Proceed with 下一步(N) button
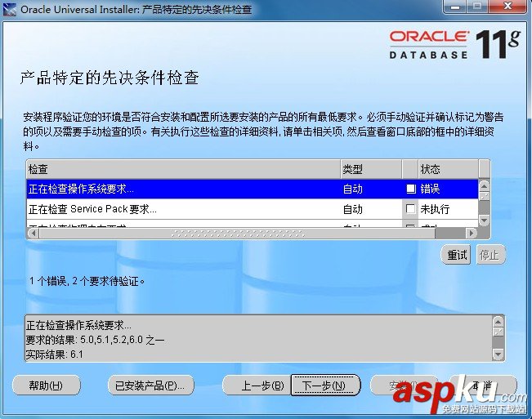The width and height of the screenshot is (532, 419). 325,386
